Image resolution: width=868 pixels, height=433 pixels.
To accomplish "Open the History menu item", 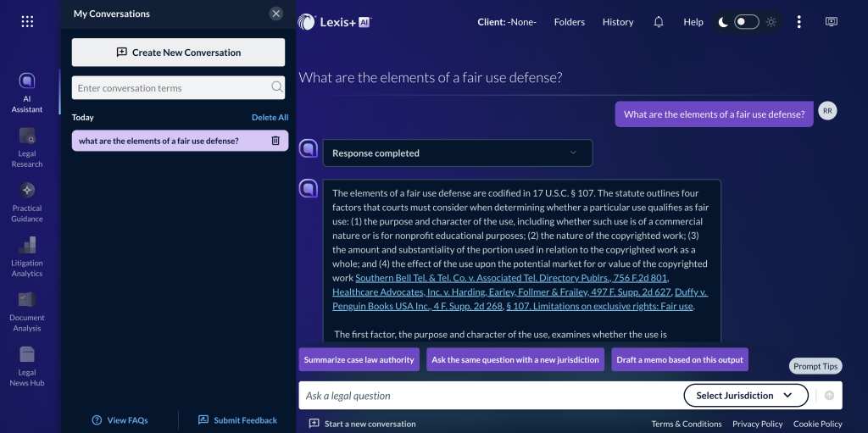I will pos(618,22).
